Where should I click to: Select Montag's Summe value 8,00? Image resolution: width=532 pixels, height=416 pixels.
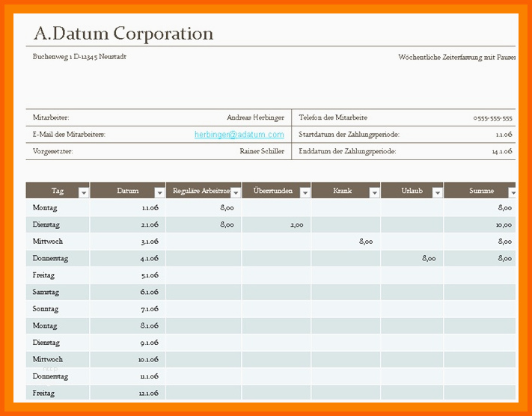tap(505, 208)
